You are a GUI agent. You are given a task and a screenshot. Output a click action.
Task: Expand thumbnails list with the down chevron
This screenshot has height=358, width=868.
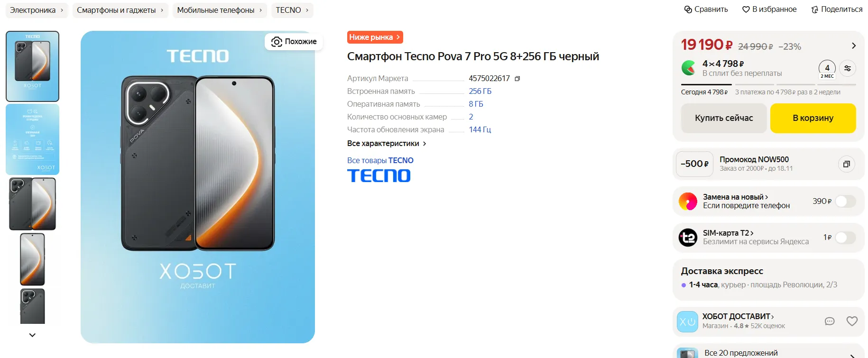coord(32,335)
